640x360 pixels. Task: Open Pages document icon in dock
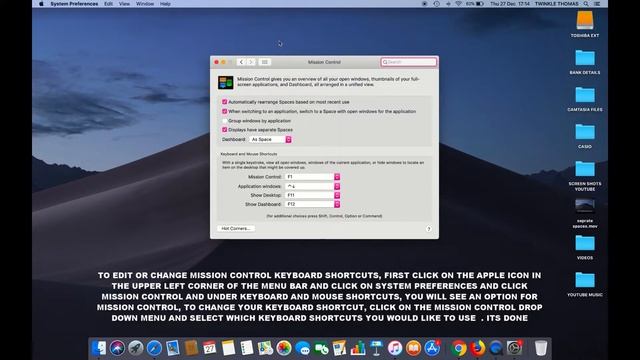pyautogui.click(x=339, y=348)
